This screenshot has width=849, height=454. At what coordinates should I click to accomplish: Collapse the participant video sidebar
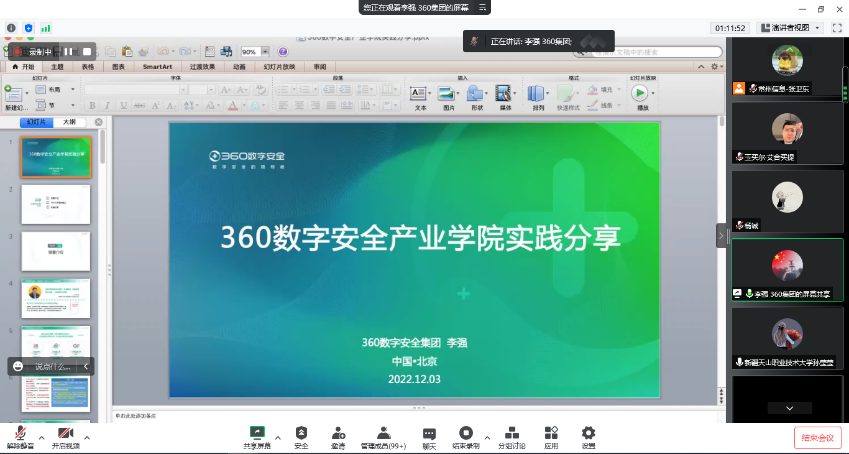[x=721, y=236]
